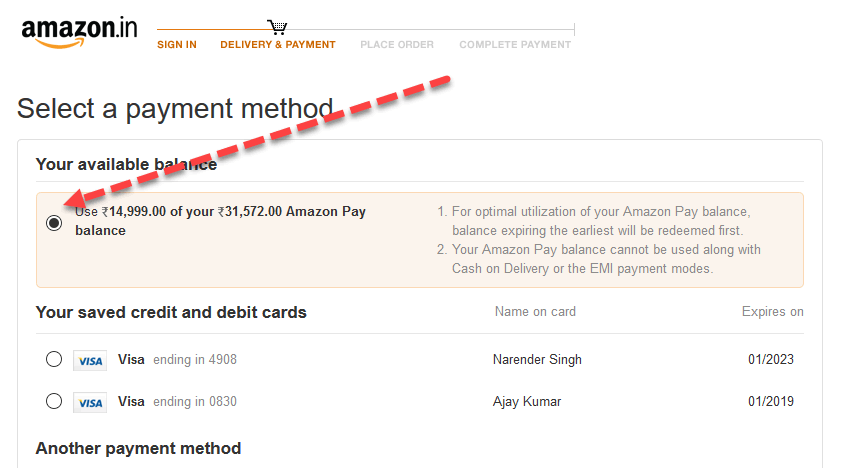Go to the SIGN IN step
The image size is (842, 468).
[x=177, y=45]
